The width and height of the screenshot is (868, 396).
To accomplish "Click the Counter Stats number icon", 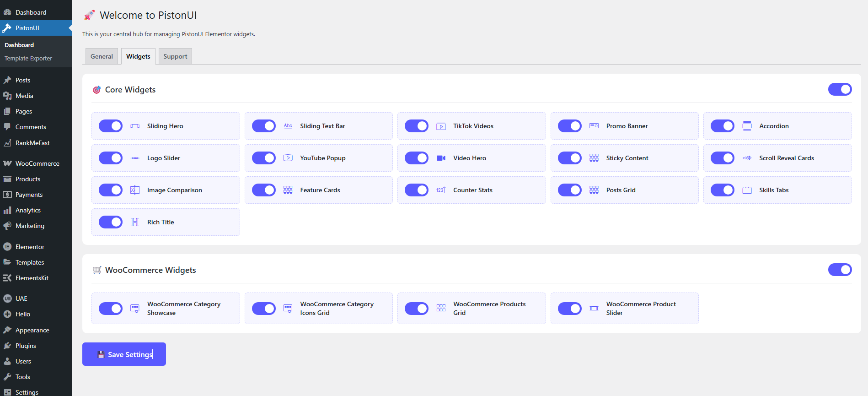I will click(441, 190).
